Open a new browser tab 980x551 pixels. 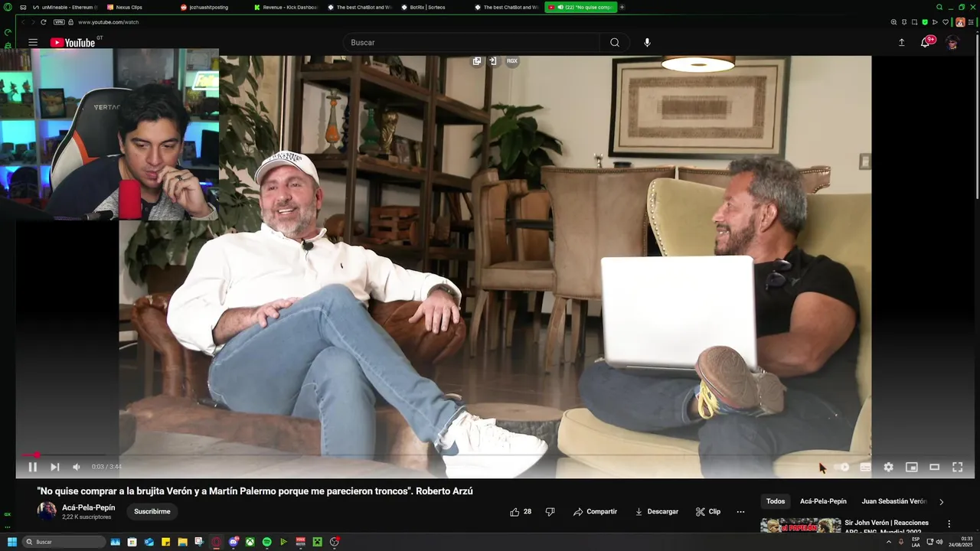click(622, 7)
